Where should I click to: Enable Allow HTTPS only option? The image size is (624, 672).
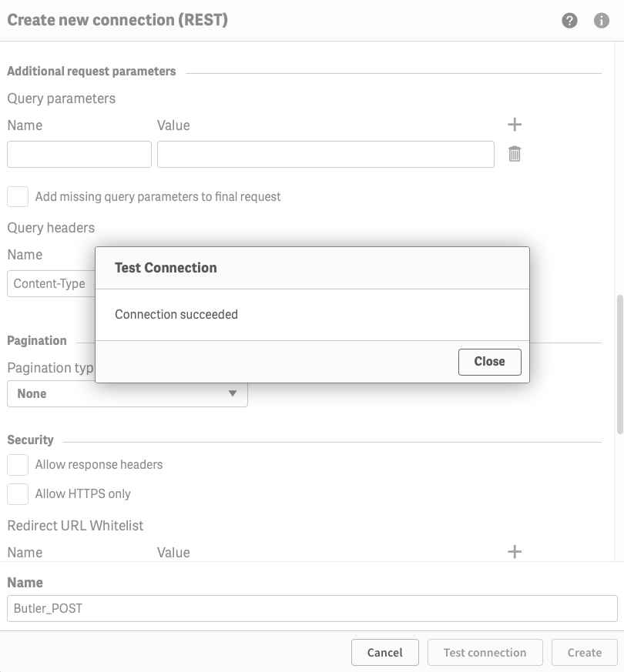click(x=18, y=493)
